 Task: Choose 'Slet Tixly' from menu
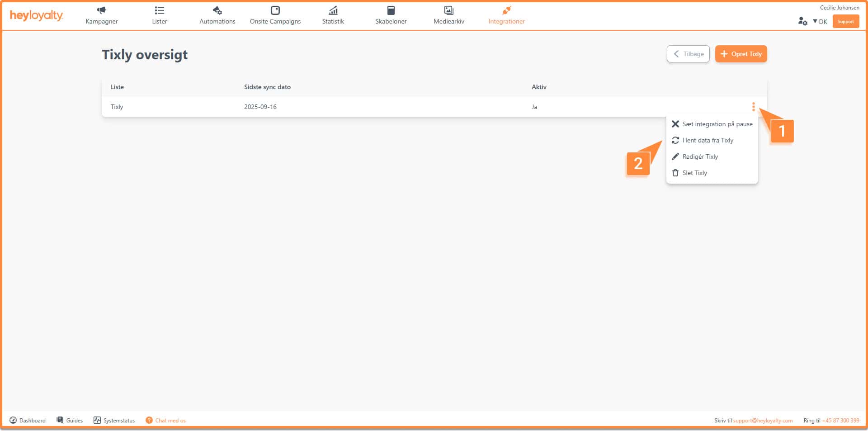[694, 173]
